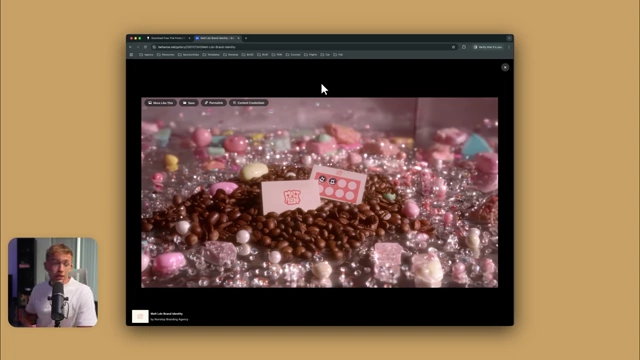
Task: Open a new browser tab with the plus icon
Action: (x=246, y=38)
